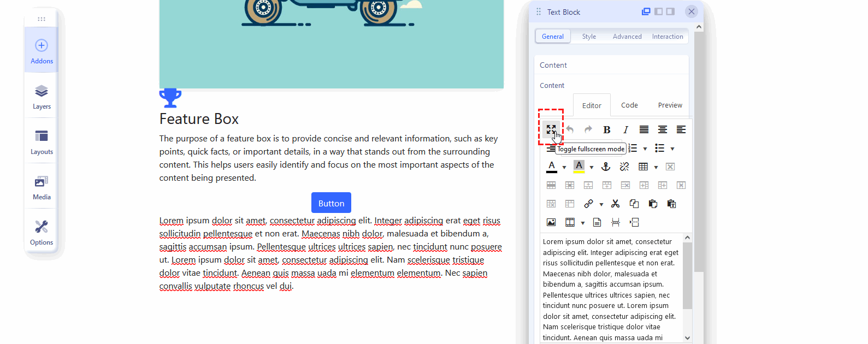
Task: Insert an image using the image icon
Action: pos(551,222)
